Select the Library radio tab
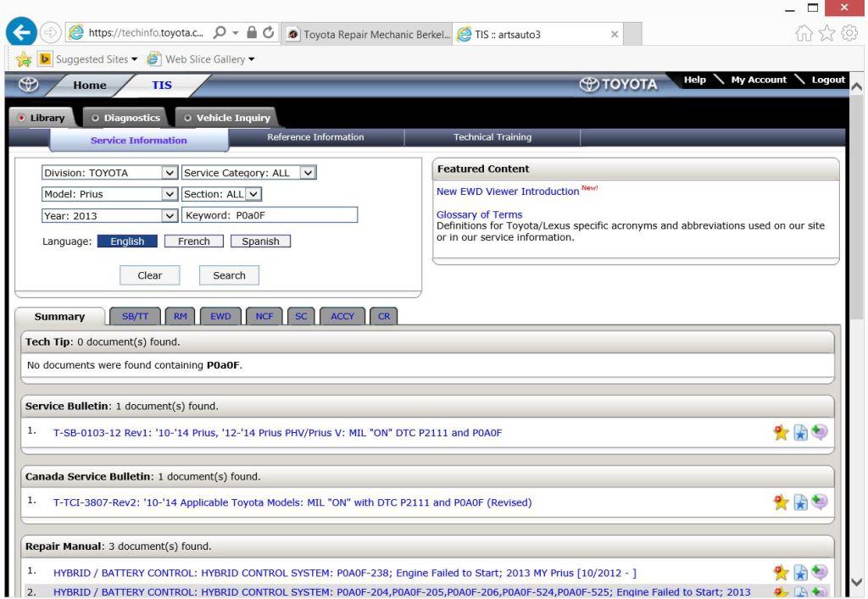Screen dimensions: 868x599 42,118
